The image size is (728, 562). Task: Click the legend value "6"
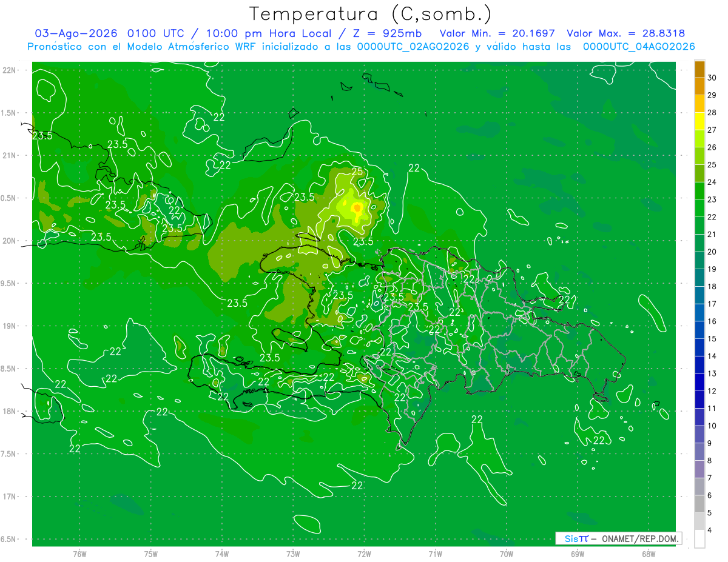pos(710,495)
